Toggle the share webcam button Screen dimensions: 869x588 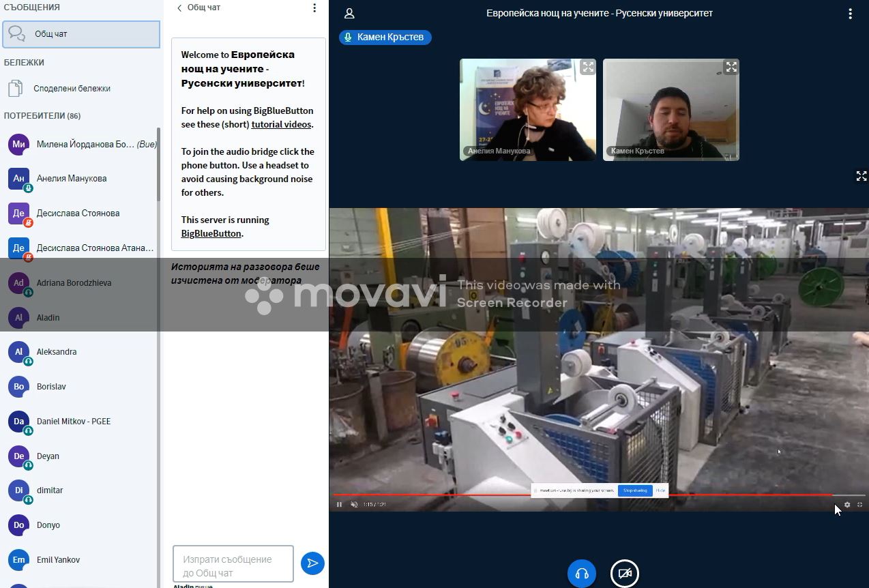(x=624, y=574)
